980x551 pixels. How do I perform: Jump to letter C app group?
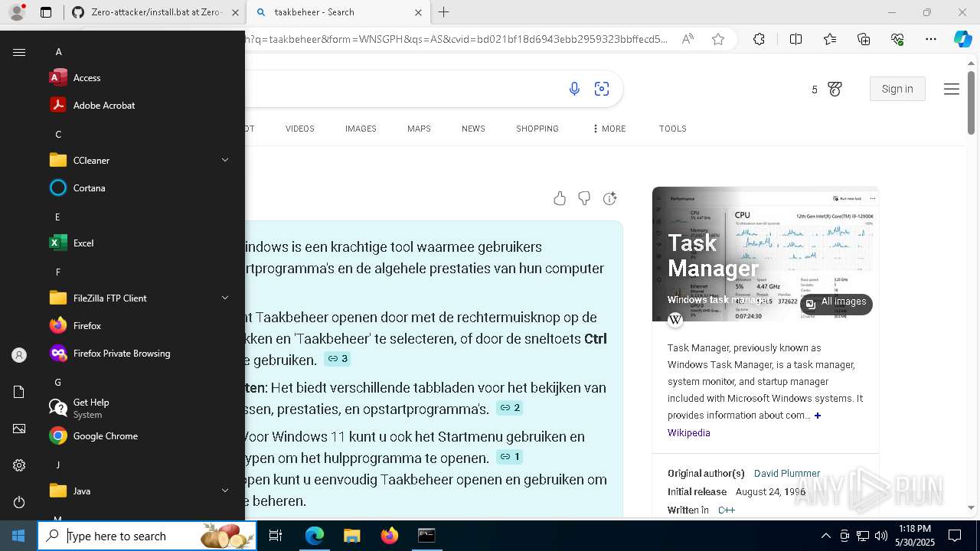[x=58, y=135]
